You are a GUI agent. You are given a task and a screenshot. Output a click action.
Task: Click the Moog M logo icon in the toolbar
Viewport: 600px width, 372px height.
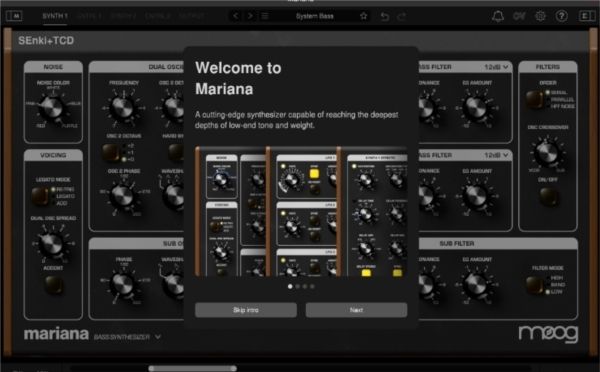coord(14,16)
